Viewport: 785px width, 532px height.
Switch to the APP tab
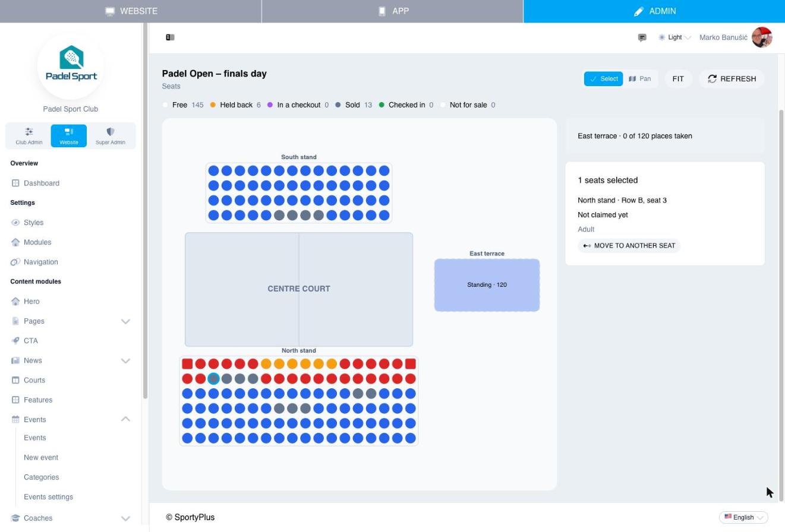click(392, 11)
